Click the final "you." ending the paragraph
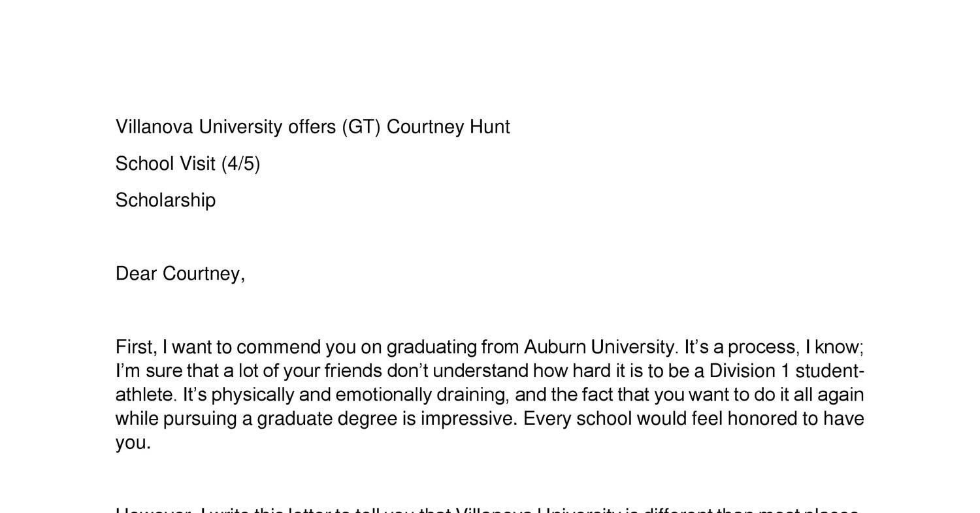The width and height of the screenshot is (980, 513). tap(133, 443)
